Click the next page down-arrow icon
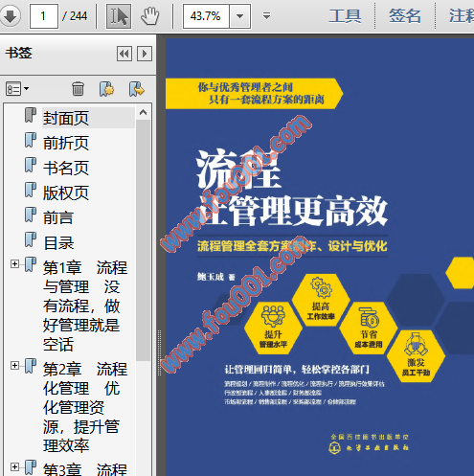This screenshot has height=476, width=474. point(10,16)
